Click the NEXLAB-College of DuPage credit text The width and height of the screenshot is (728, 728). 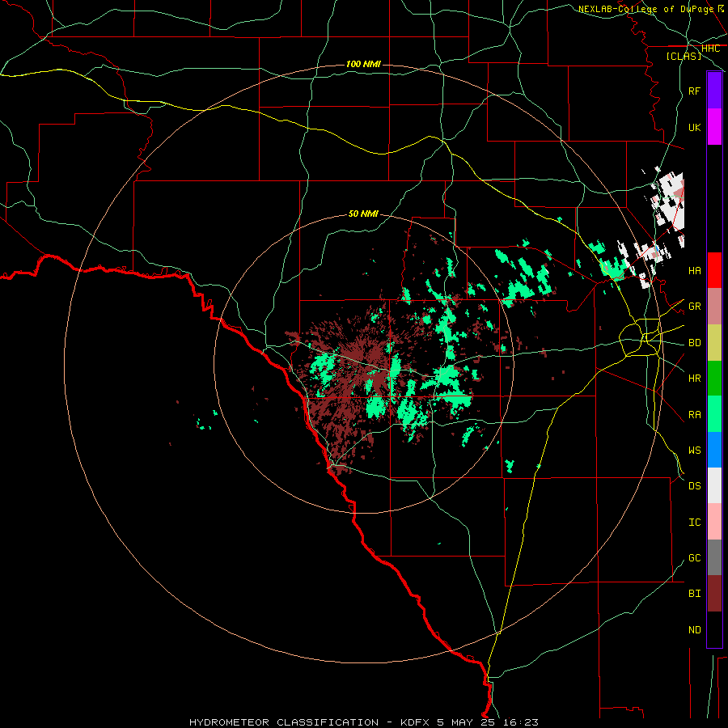pyautogui.click(x=645, y=9)
